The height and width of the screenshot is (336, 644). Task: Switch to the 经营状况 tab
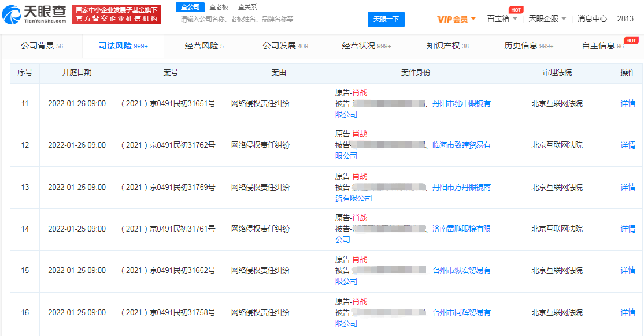[367, 46]
